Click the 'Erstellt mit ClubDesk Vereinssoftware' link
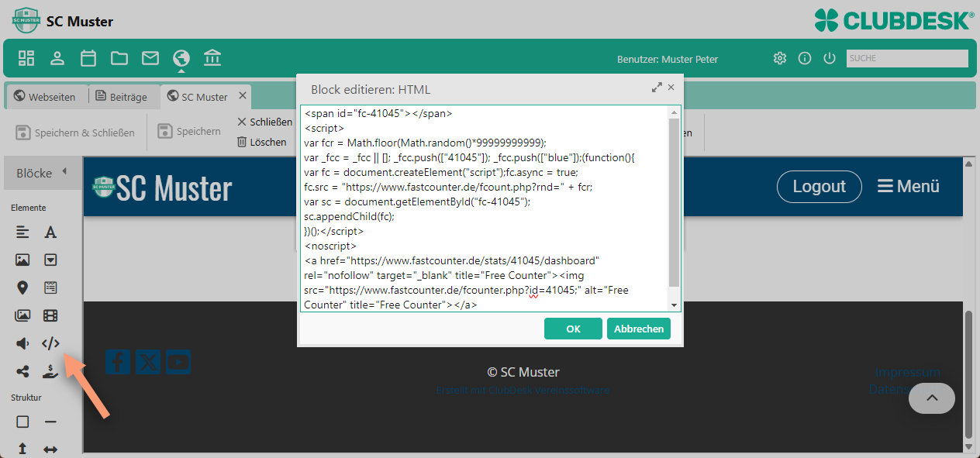This screenshot has height=458, width=980. pos(523,390)
